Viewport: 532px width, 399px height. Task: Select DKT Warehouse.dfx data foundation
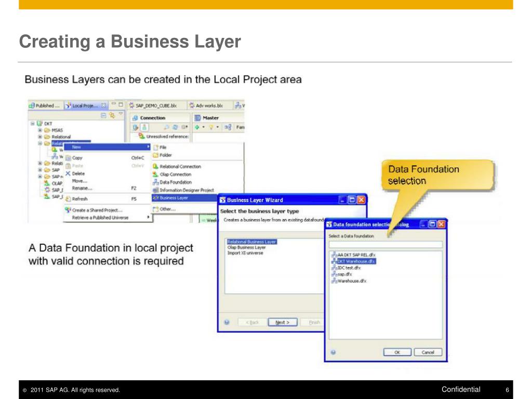353,261
